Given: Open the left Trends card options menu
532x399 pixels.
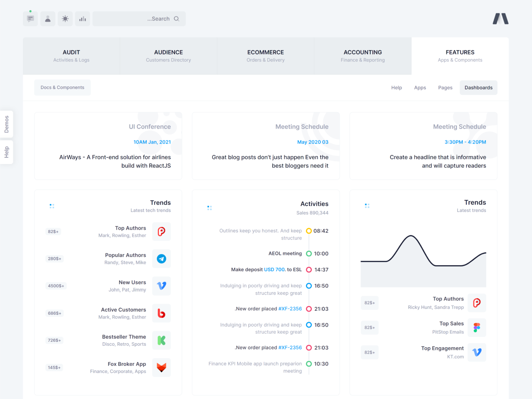Looking at the screenshot, I should pos(52,206).
